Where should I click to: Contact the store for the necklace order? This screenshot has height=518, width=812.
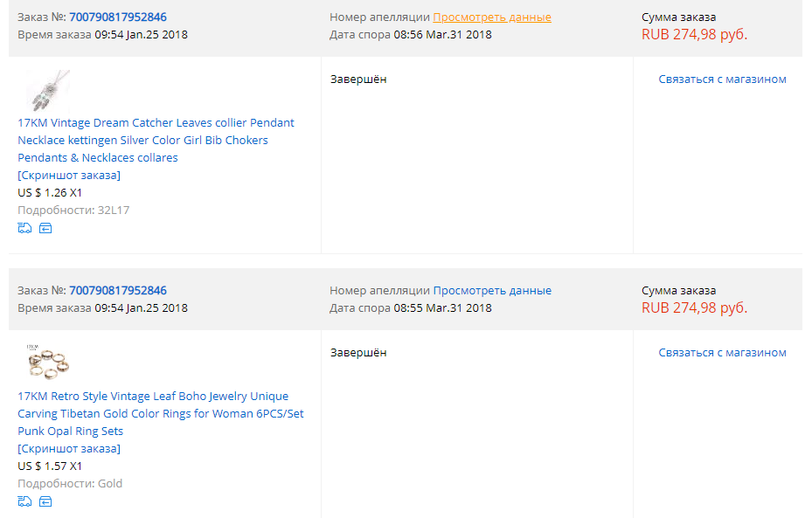click(722, 79)
